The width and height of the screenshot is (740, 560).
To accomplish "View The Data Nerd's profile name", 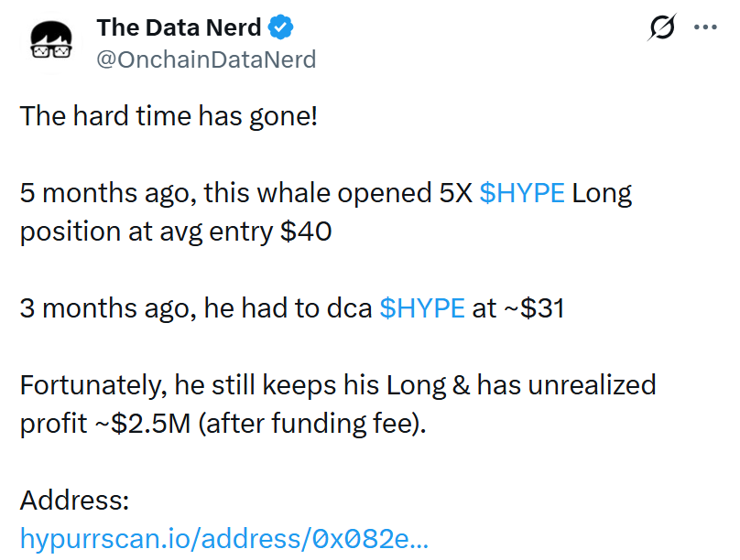I will pos(179,27).
